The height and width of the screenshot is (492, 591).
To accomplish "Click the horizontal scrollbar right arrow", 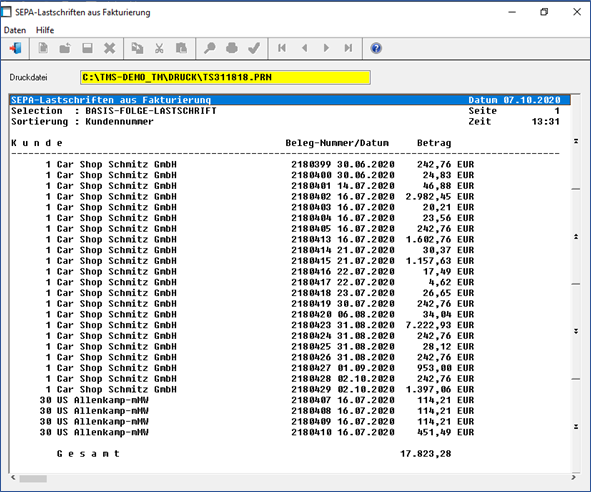I will click(x=574, y=478).
